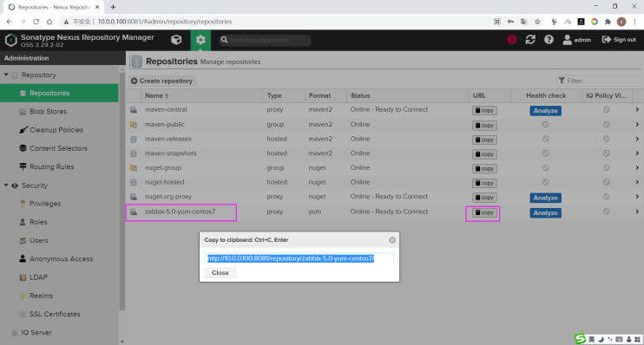Copy URL of maven-public
Screen dimensions: 644x345
point(484,125)
